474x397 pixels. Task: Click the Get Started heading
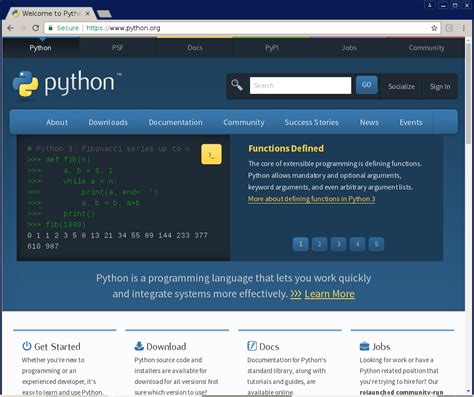point(57,347)
